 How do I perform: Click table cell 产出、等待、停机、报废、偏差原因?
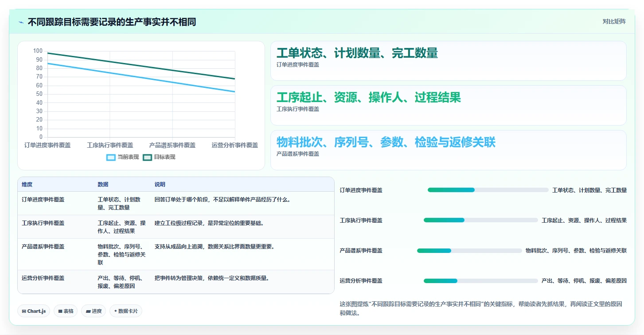click(x=121, y=282)
